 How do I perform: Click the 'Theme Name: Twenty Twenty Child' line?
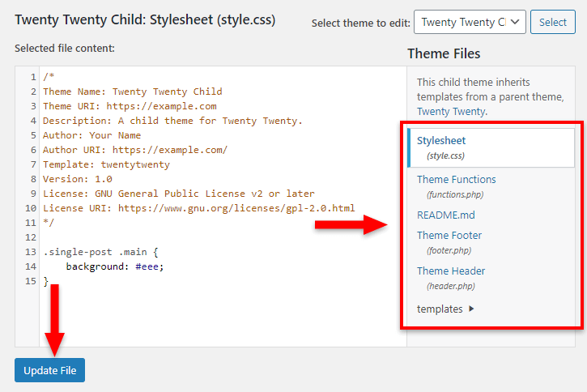133,92
